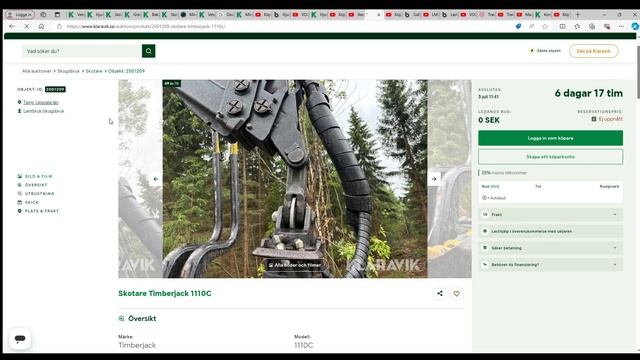This screenshot has height=360, width=640.
Task: Show next image with right arrow
Action: [x=434, y=179]
